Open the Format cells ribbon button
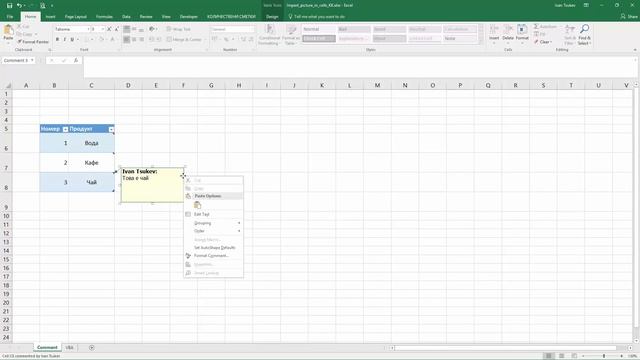The width and height of the screenshot is (640, 360). pos(522,33)
